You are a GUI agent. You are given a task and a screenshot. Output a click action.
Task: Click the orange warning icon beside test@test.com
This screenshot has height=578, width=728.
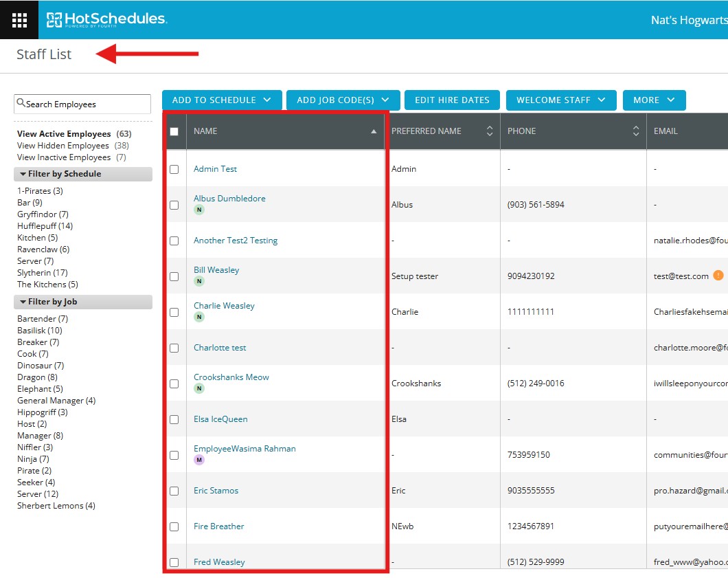(718, 276)
